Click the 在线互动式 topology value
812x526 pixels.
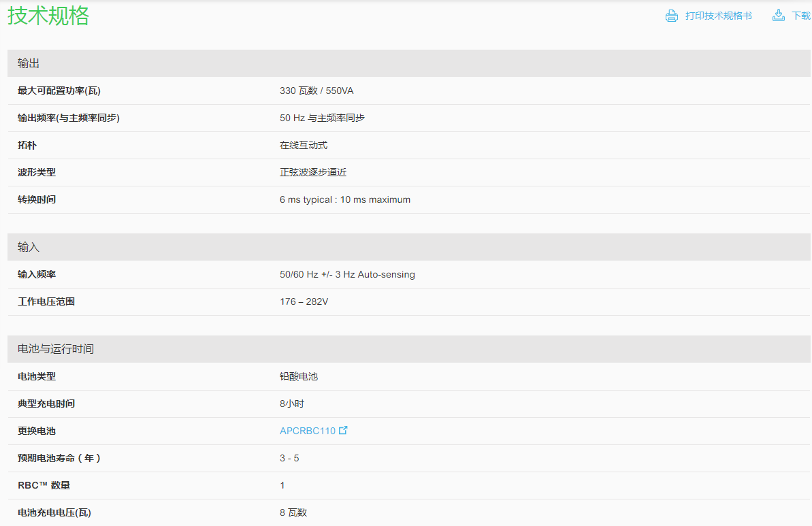[x=304, y=145]
